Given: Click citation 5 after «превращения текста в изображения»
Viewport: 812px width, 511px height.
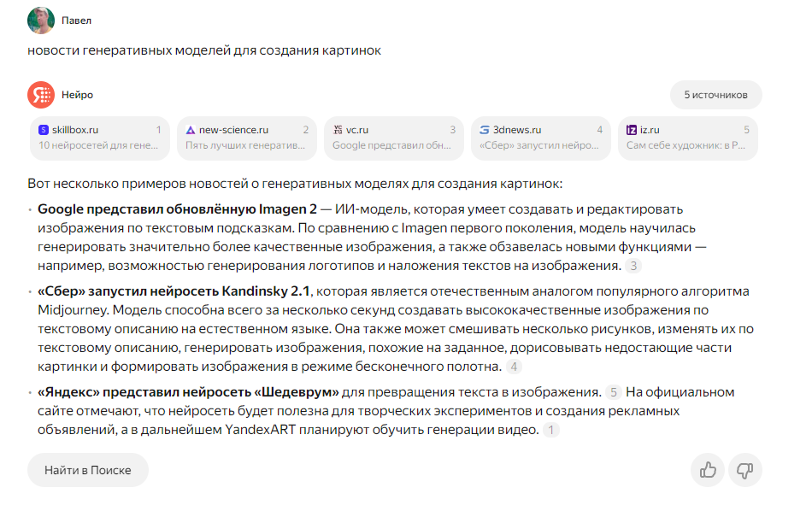Looking at the screenshot, I should (x=614, y=392).
